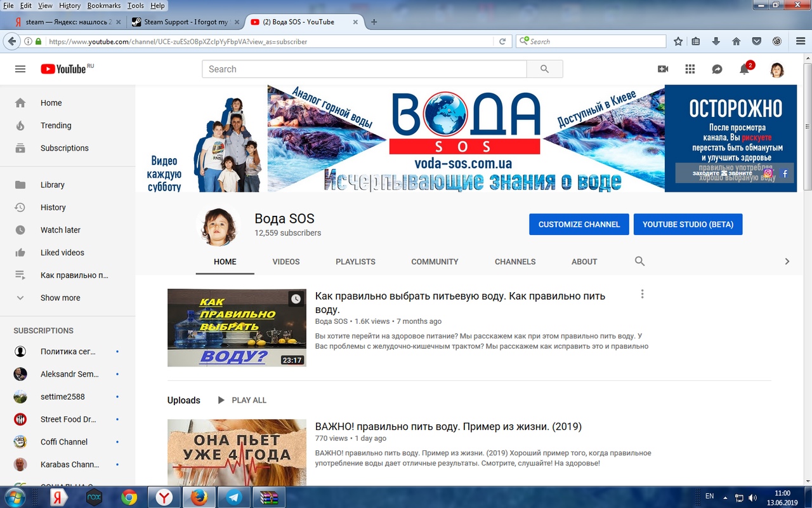Show hidden system tray icons
The width and height of the screenshot is (812, 508).
pos(725,497)
